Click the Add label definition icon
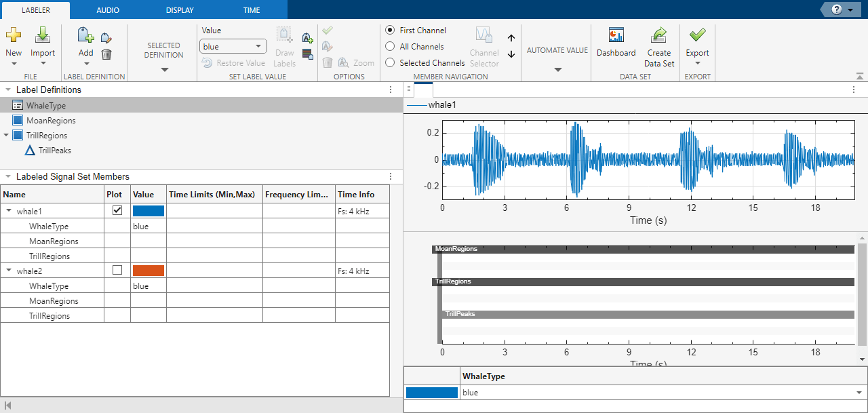The image size is (868, 413). tap(85, 36)
